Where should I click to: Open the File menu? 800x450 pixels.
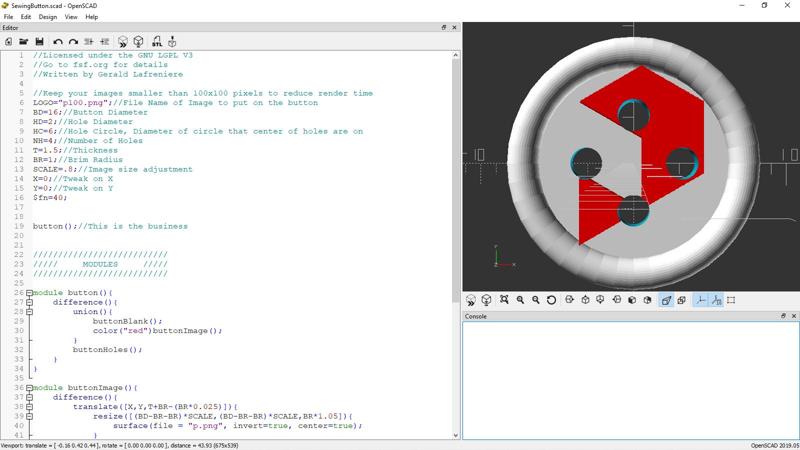(8, 17)
